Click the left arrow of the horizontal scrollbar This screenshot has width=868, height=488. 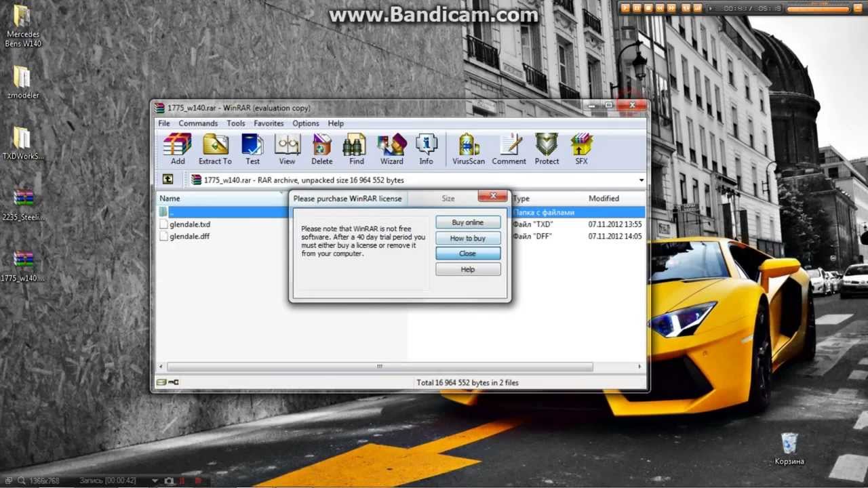click(162, 367)
